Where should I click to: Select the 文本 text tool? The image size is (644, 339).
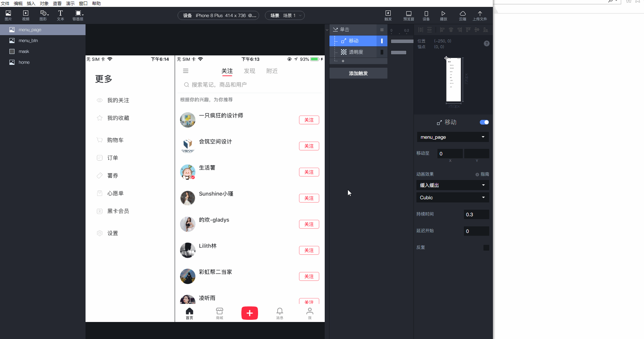[61, 15]
